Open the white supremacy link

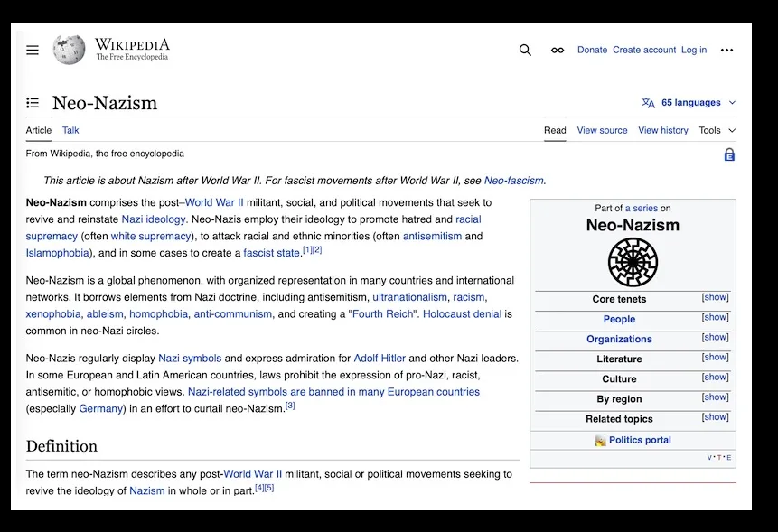(151, 237)
